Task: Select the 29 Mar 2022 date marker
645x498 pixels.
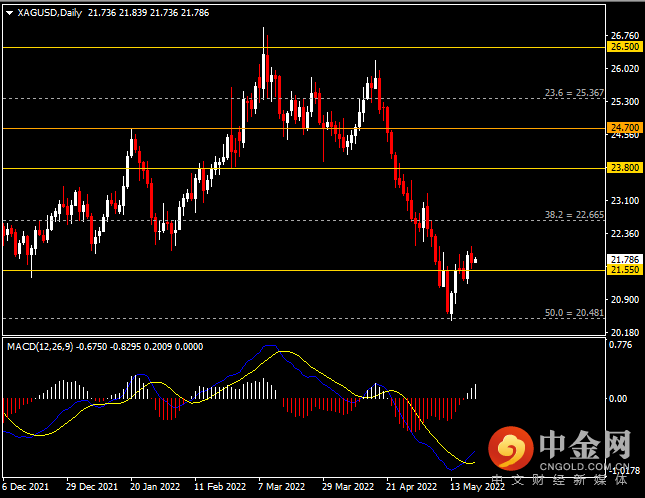Action: pos(348,486)
